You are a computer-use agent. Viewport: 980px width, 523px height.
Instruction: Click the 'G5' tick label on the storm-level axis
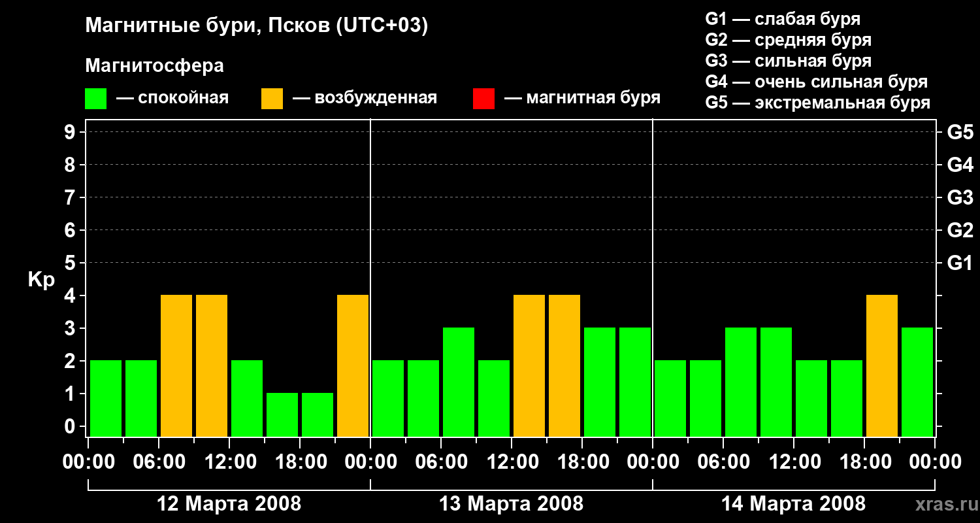coord(960,132)
